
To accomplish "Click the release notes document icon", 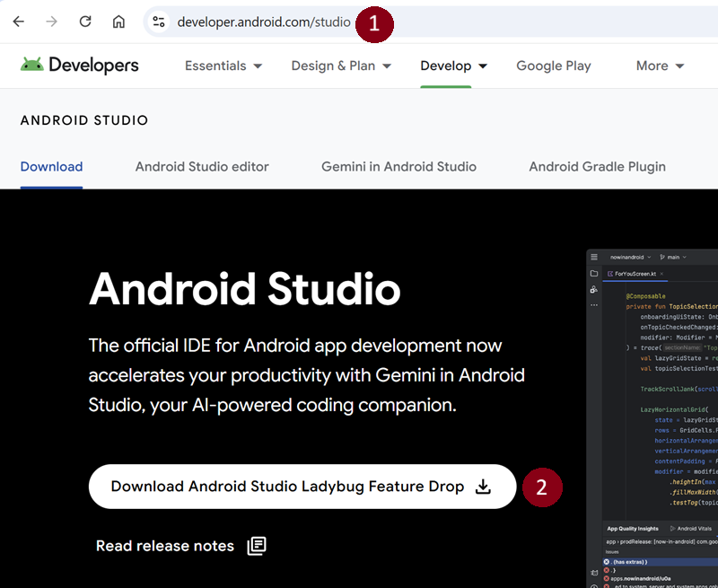I will point(257,546).
